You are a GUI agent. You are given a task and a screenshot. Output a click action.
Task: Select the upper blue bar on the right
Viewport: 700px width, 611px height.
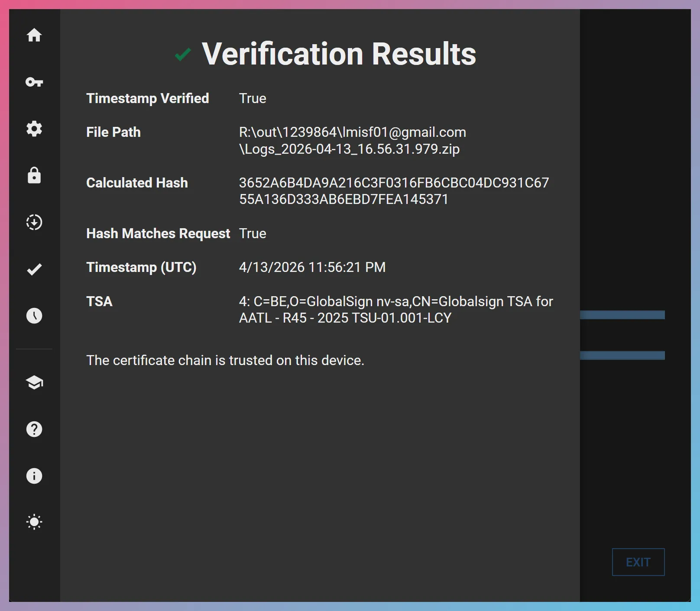tap(622, 315)
